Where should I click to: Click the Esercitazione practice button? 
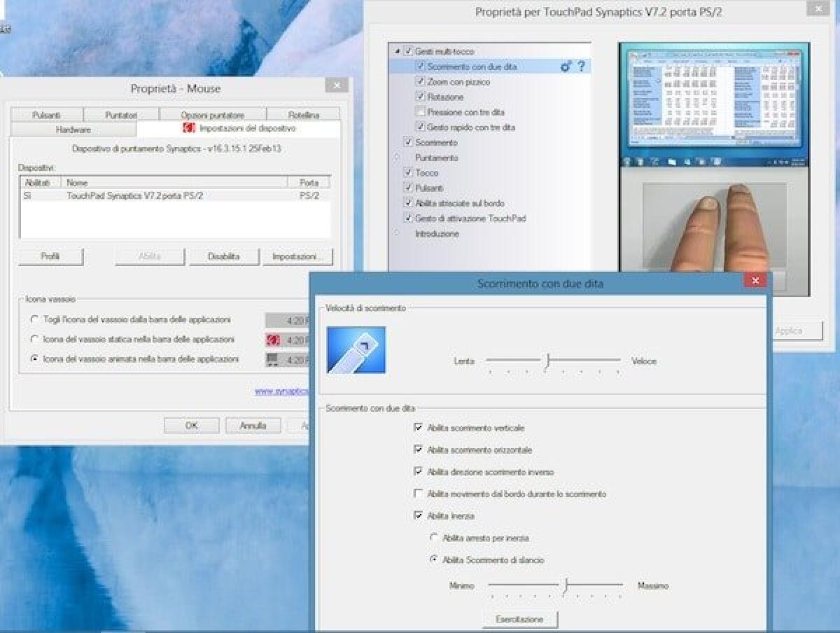519,620
